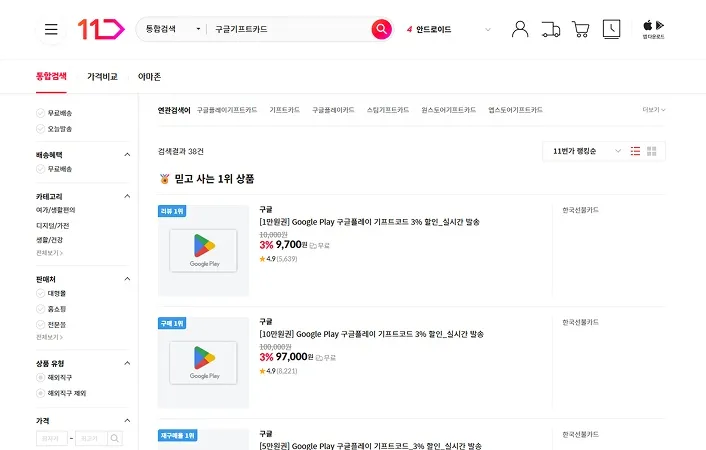Screen dimensions: 706x450
Task: Switch to list view layout
Action: point(635,151)
